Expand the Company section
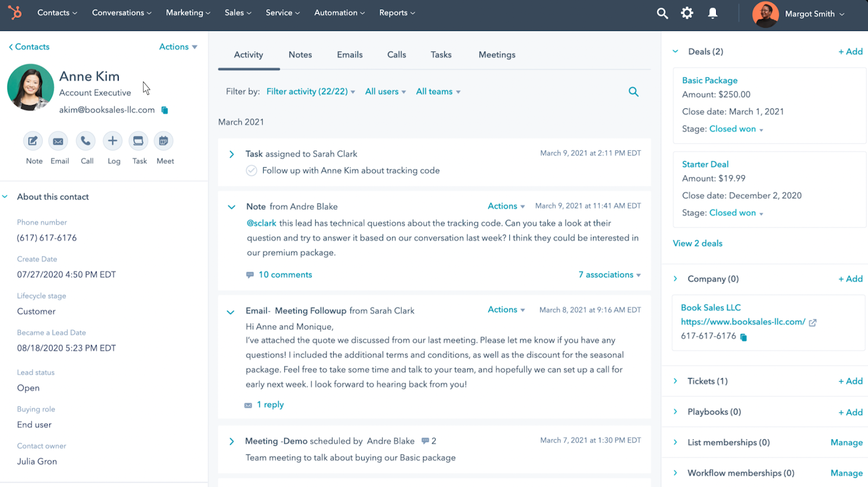Image resolution: width=868 pixels, height=487 pixels. pos(675,279)
